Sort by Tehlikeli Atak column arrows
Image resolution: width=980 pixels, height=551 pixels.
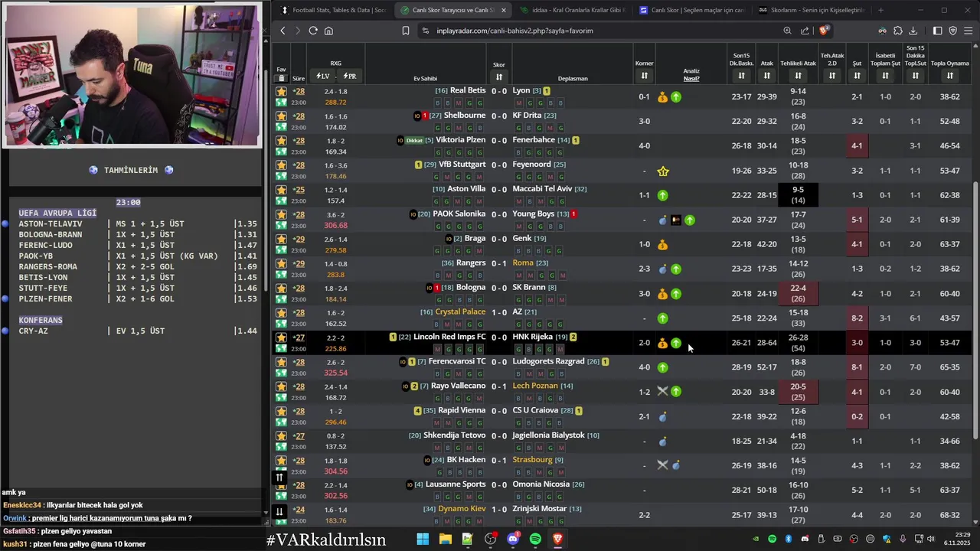point(798,76)
